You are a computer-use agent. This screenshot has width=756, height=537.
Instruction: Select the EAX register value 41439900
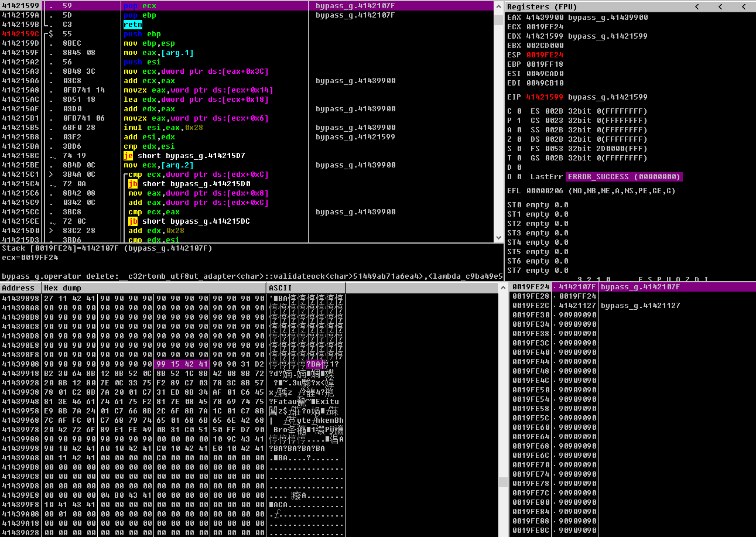click(545, 18)
